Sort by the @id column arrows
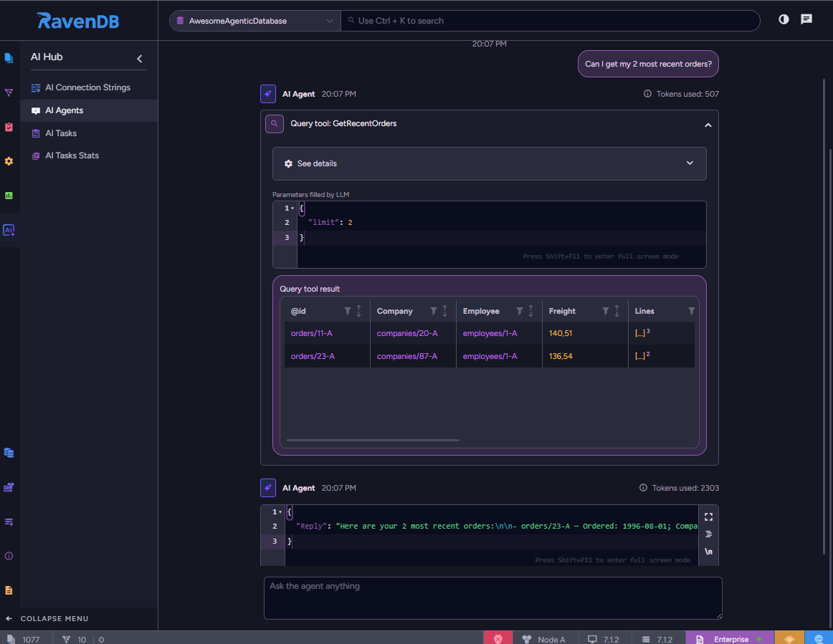Screen dimensions: 833x644 (358, 311)
